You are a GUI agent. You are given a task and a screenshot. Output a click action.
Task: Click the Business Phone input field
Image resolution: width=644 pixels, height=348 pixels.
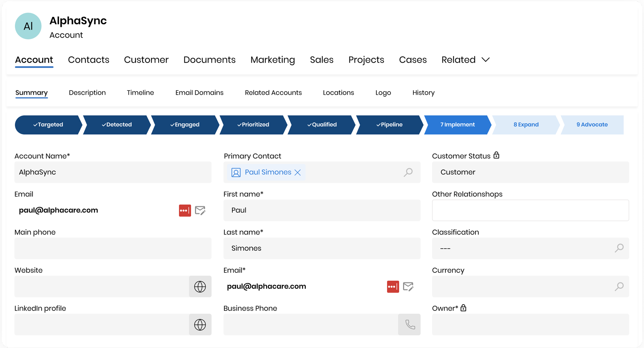[311, 325]
